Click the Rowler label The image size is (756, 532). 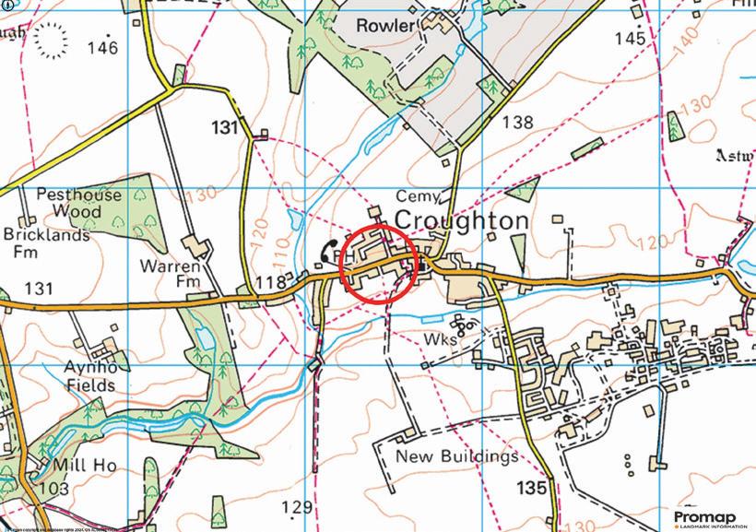coord(384,26)
